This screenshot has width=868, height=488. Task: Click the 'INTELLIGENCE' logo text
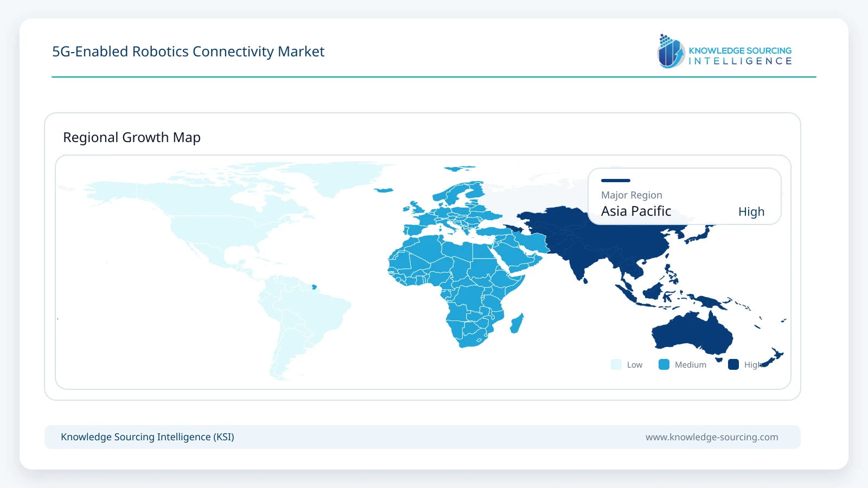[741, 61]
